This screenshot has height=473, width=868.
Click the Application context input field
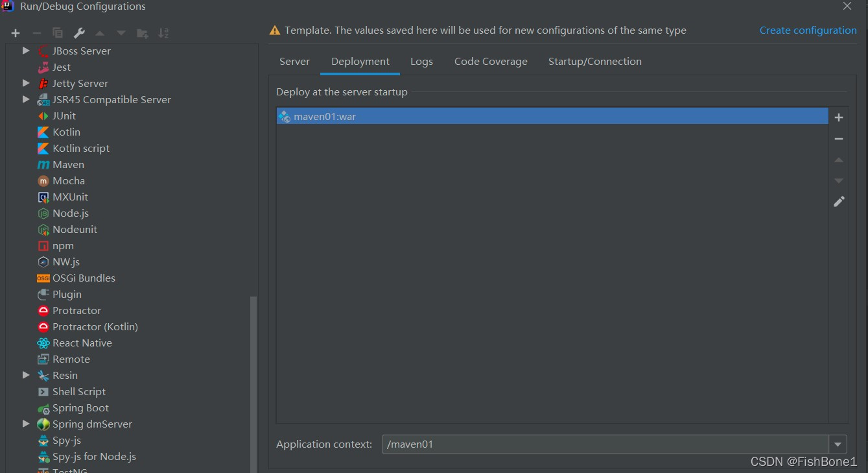coord(605,444)
